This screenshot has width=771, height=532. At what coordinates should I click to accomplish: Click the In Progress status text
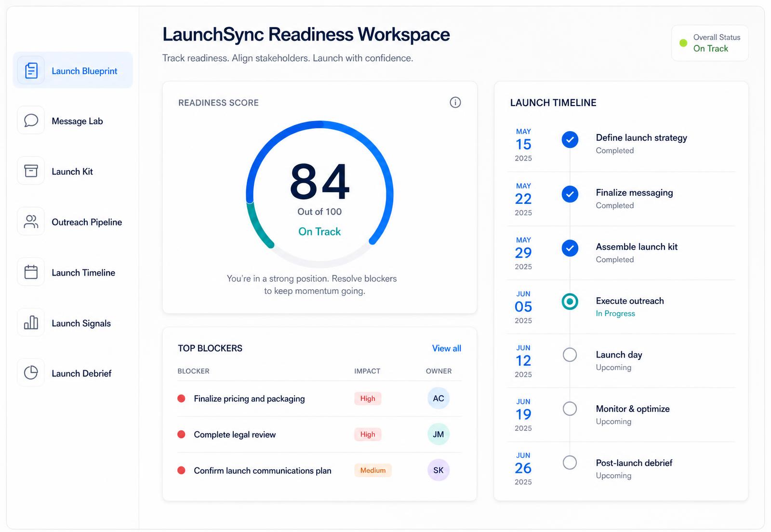[x=615, y=313]
